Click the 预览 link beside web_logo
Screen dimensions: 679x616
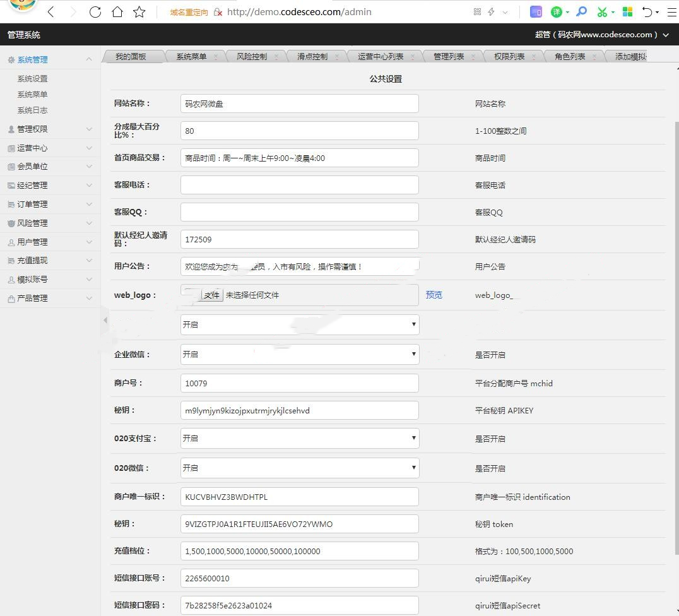click(x=434, y=295)
